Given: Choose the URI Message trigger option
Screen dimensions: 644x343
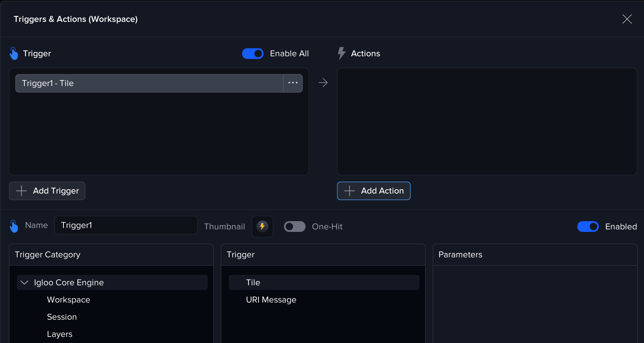Looking at the screenshot, I should [271, 300].
